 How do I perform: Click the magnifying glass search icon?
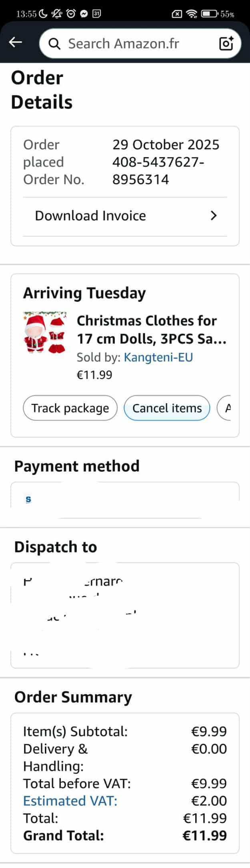(x=54, y=44)
